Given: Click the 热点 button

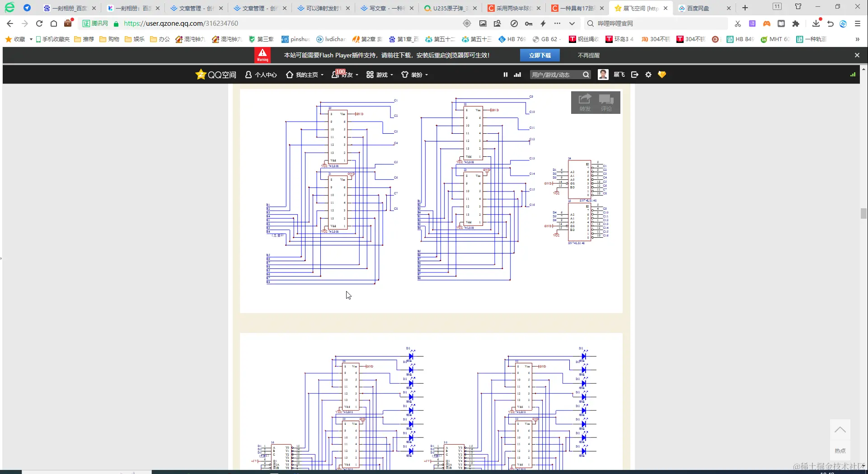Looking at the screenshot, I should pyautogui.click(x=840, y=451).
